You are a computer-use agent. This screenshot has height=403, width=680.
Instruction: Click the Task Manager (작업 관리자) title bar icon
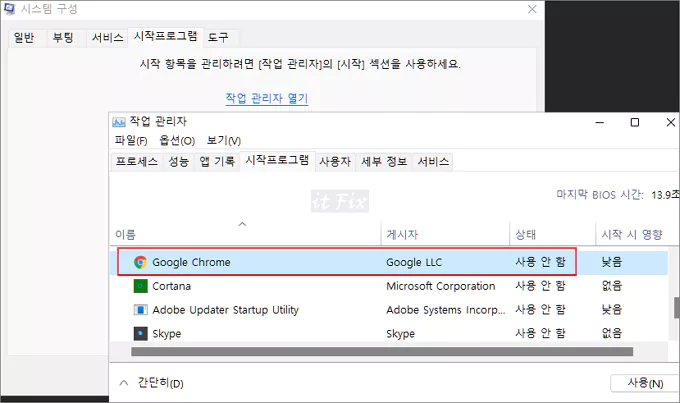pyautogui.click(x=118, y=121)
